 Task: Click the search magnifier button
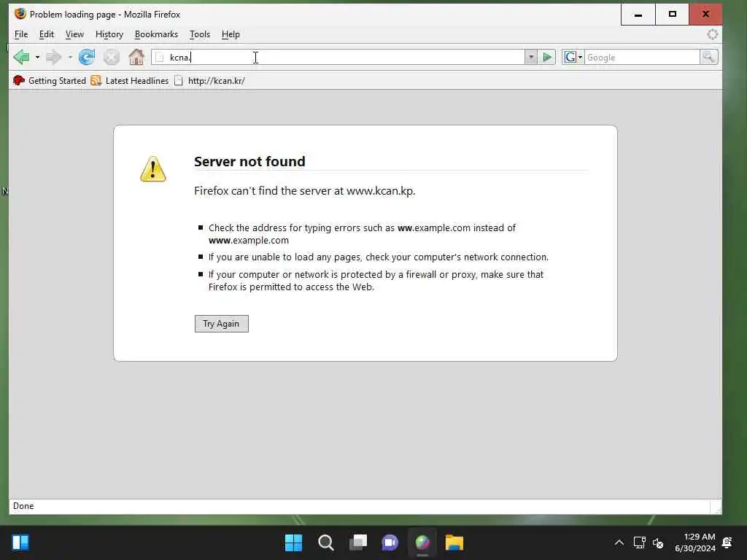709,57
